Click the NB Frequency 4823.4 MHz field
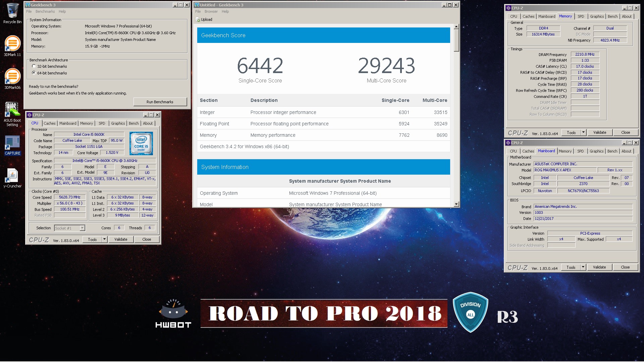The height and width of the screenshot is (362, 644). coord(610,40)
